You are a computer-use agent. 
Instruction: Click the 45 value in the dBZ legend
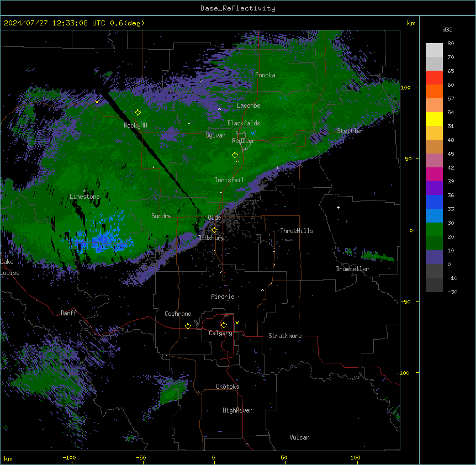point(451,154)
